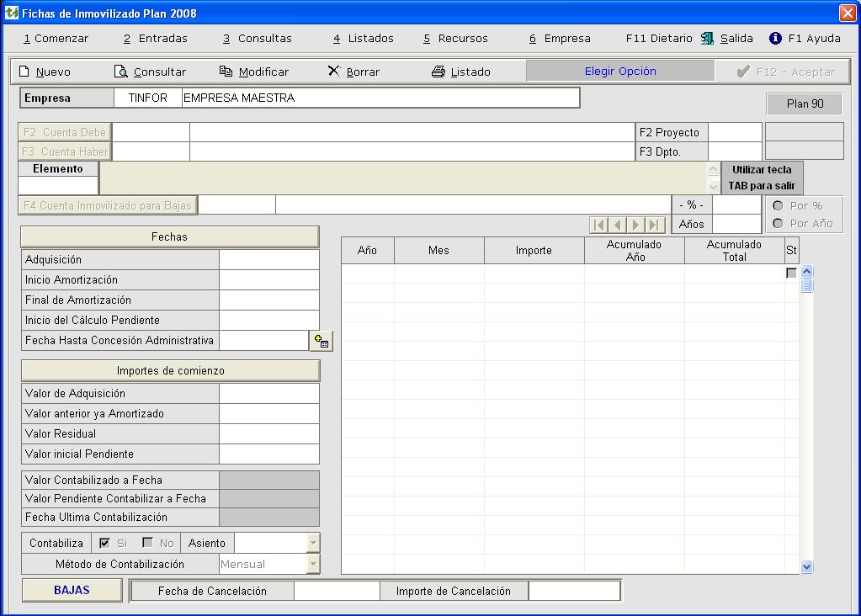Click the Adquisición date field
Image resolution: width=861 pixels, height=616 pixels.
(x=269, y=260)
